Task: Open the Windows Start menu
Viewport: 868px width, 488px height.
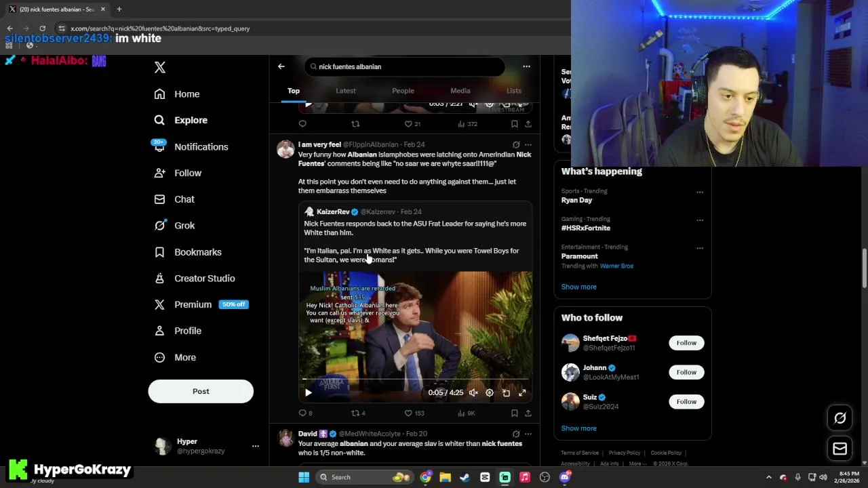Action: tap(304, 477)
